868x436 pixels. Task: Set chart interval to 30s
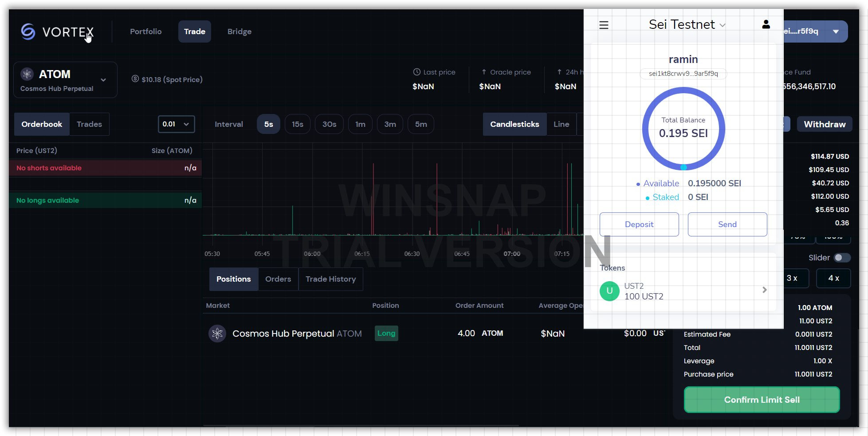[x=329, y=124]
